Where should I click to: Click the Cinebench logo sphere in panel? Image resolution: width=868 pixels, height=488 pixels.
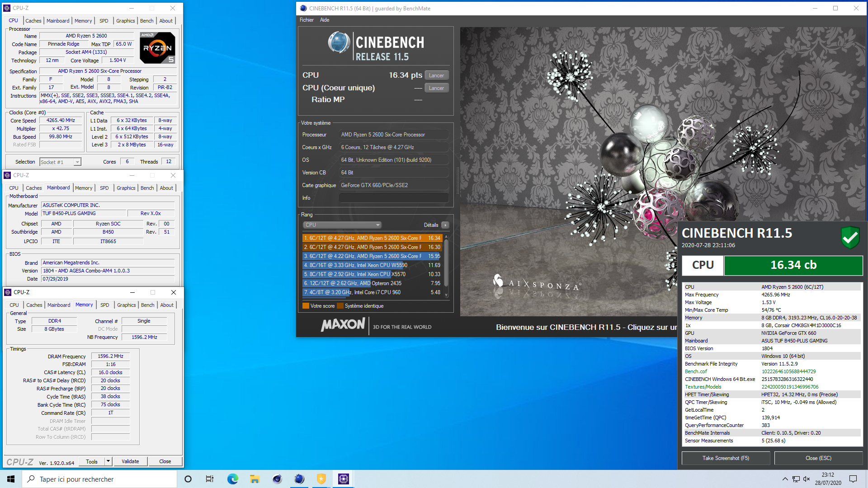click(339, 43)
